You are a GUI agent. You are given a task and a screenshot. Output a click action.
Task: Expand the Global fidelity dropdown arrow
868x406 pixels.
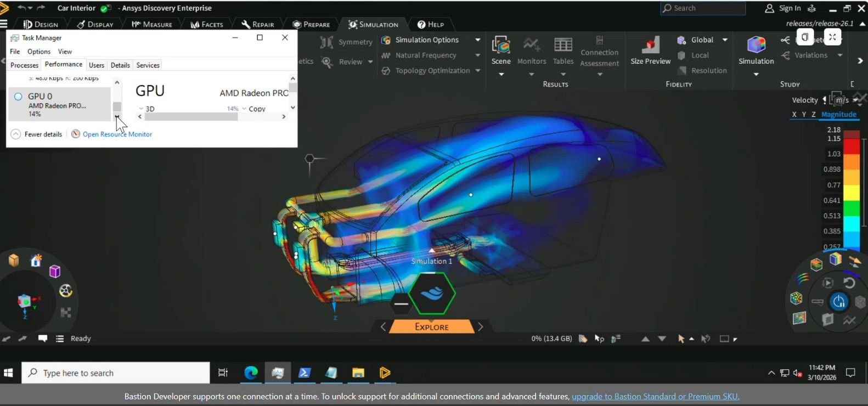[x=725, y=40]
